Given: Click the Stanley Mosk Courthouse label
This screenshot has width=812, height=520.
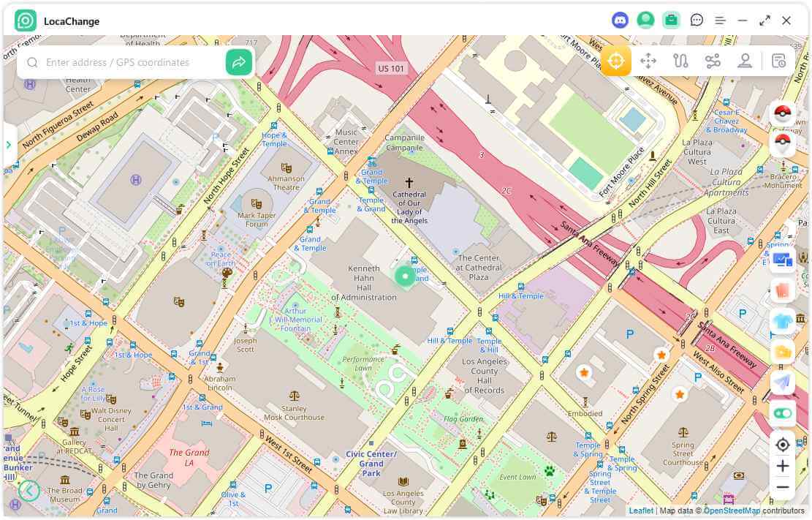Looking at the screenshot, I should (x=294, y=413).
